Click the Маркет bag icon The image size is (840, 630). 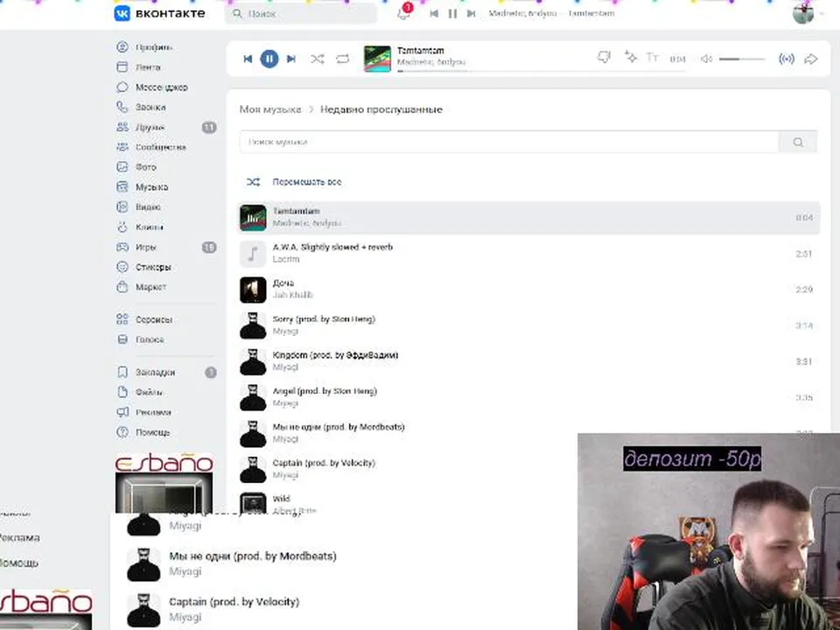point(122,287)
